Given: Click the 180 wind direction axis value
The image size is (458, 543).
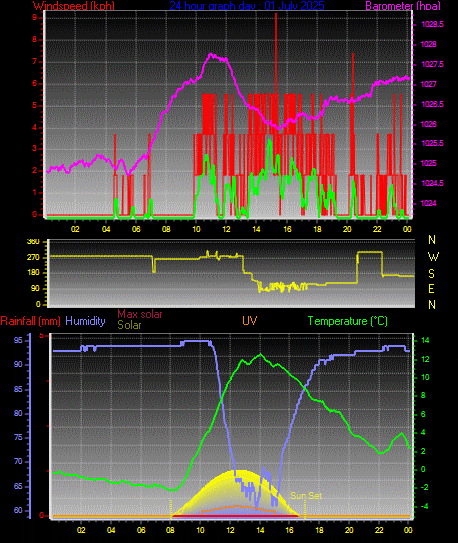Looking at the screenshot, I should 33,273.
